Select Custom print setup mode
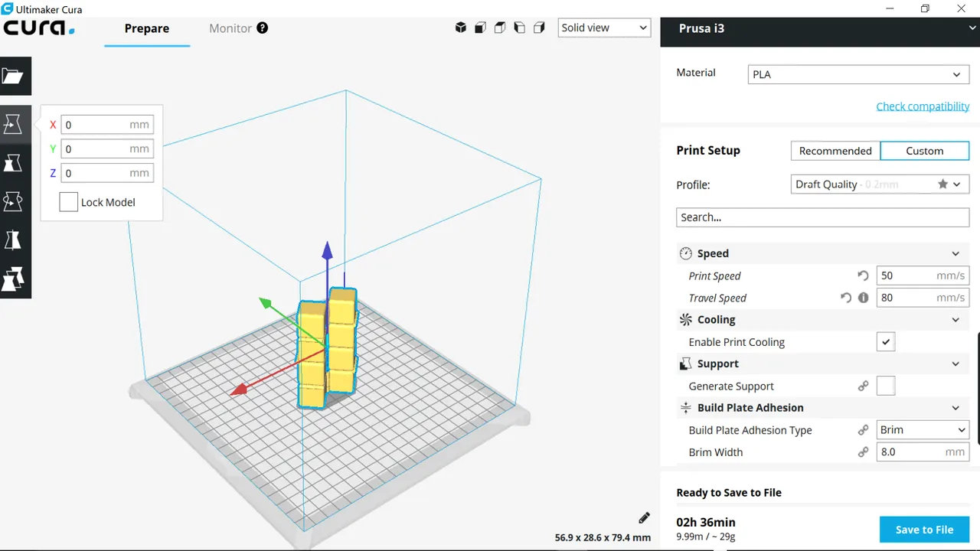This screenshot has height=551, width=980. (925, 151)
